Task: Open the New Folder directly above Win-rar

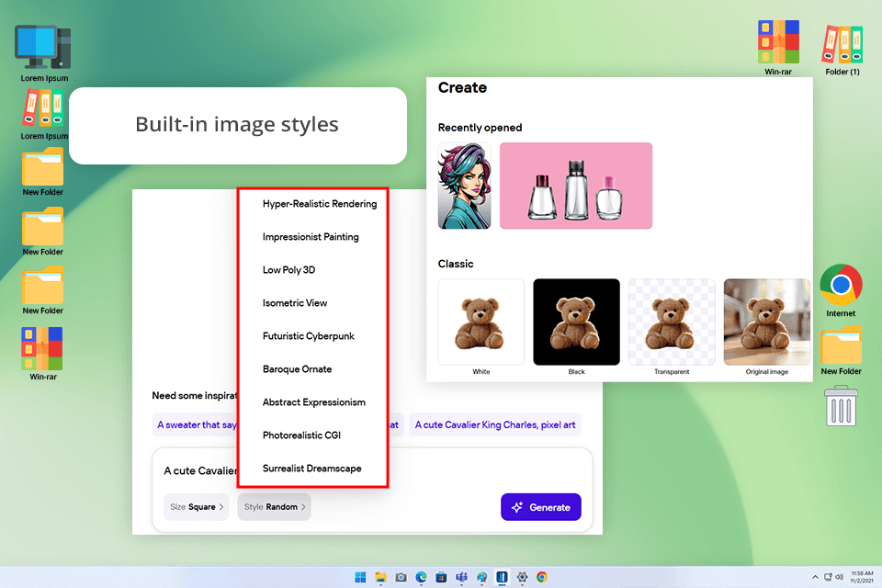Action: [43, 290]
